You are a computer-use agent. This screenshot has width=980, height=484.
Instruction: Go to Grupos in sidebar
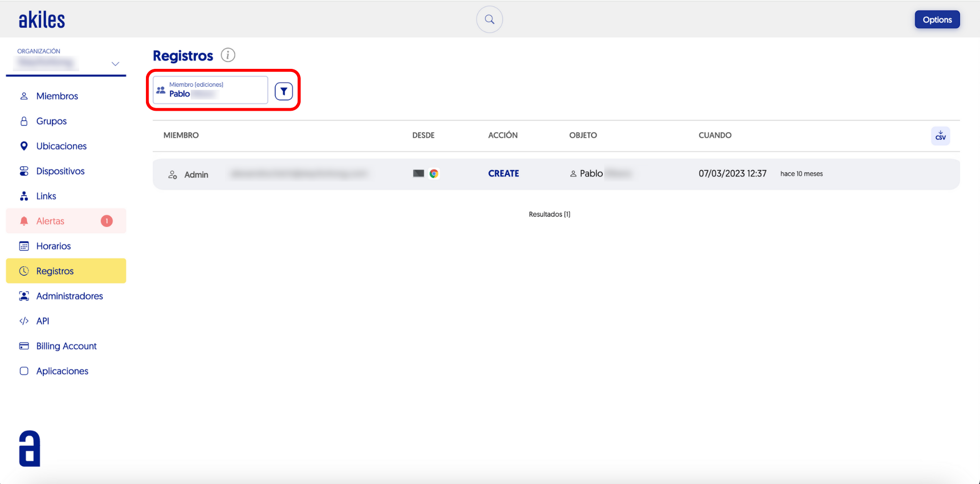pyautogui.click(x=51, y=121)
